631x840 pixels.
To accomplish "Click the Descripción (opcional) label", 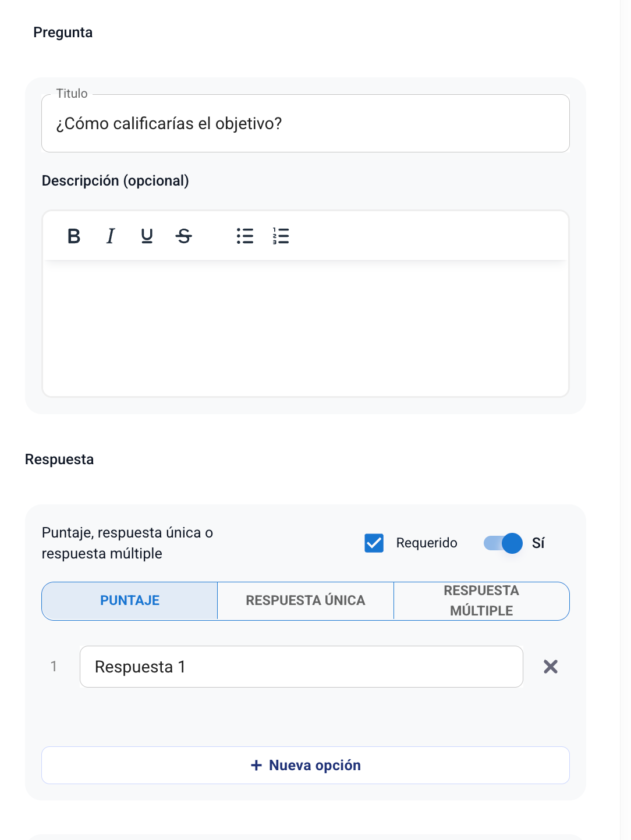I will pyautogui.click(x=115, y=181).
